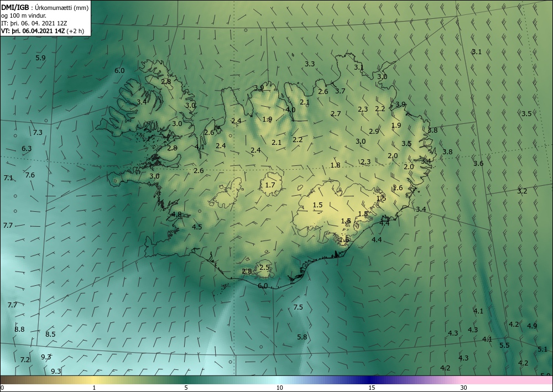The image size is (553, 392).
Task: Click the 1.8 value label
Action: pos(335,165)
